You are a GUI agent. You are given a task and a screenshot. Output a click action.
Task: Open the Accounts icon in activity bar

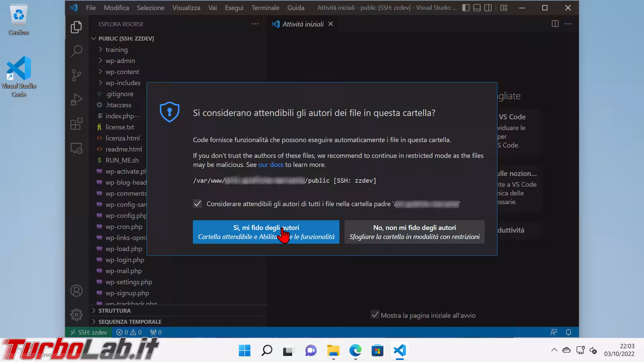coord(76,291)
